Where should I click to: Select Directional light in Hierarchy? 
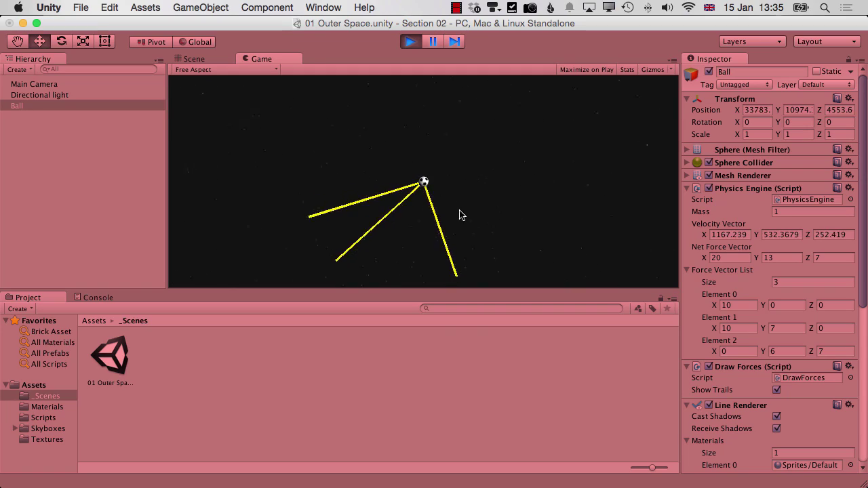(39, 95)
